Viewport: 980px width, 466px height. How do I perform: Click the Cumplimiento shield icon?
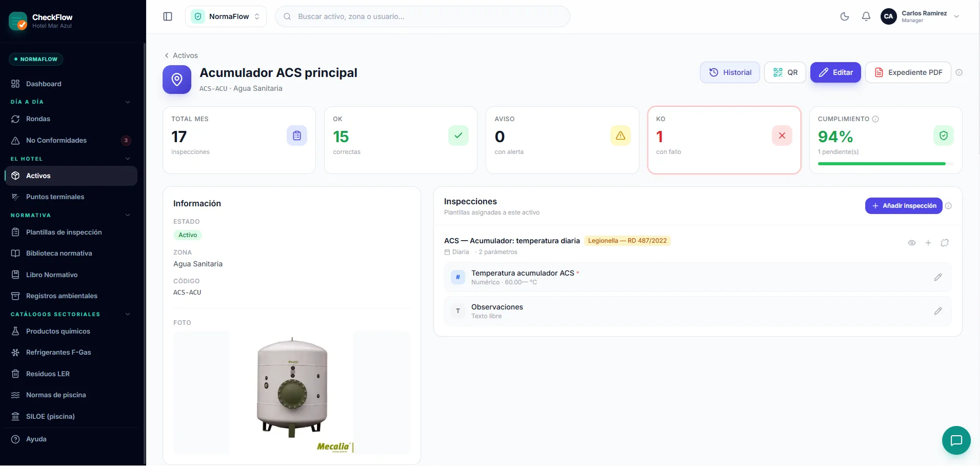point(944,135)
